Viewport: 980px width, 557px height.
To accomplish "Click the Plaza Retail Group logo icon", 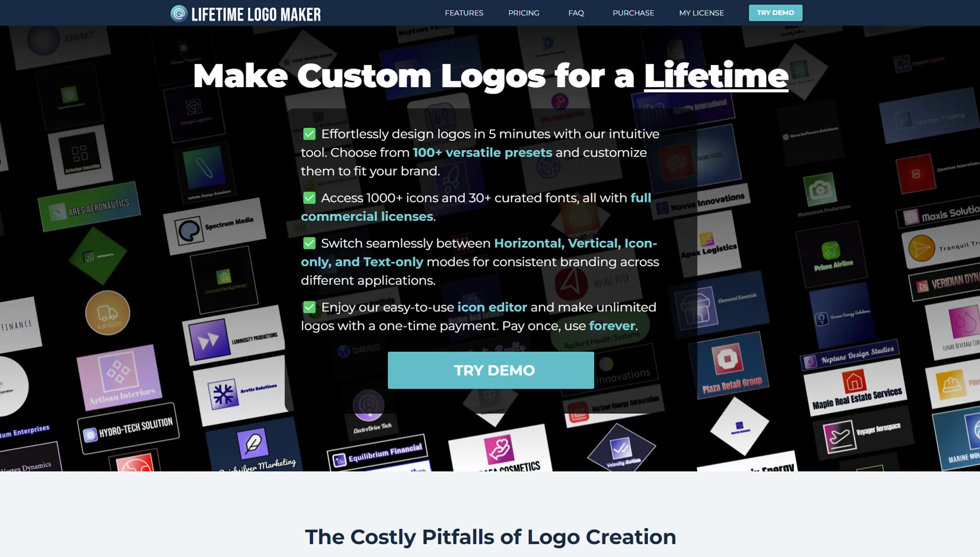I will point(727,358).
